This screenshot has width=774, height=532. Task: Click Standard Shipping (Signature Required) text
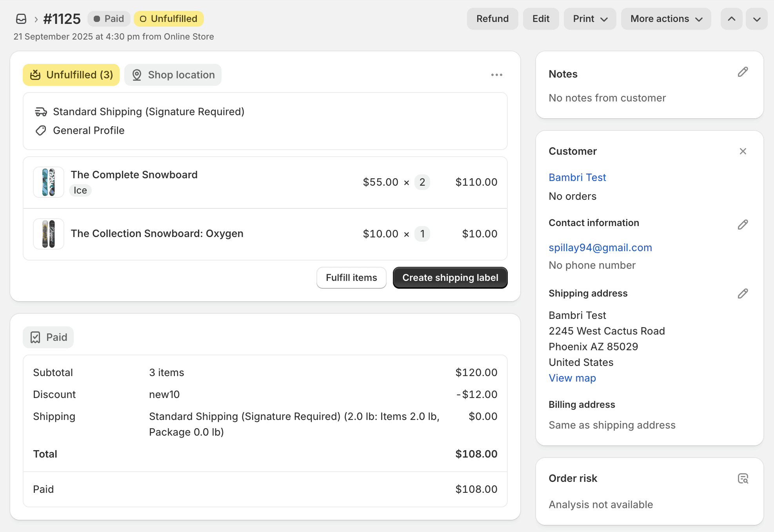pos(149,112)
